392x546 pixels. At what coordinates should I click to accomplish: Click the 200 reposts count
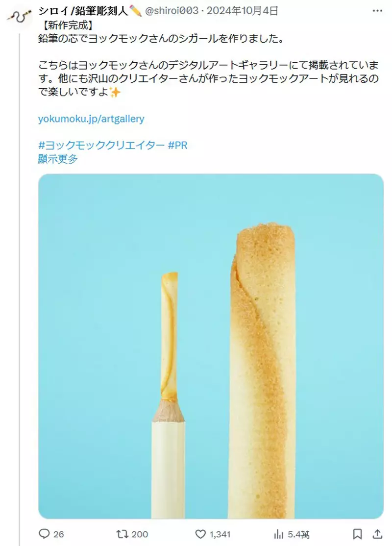pyautogui.click(x=140, y=534)
